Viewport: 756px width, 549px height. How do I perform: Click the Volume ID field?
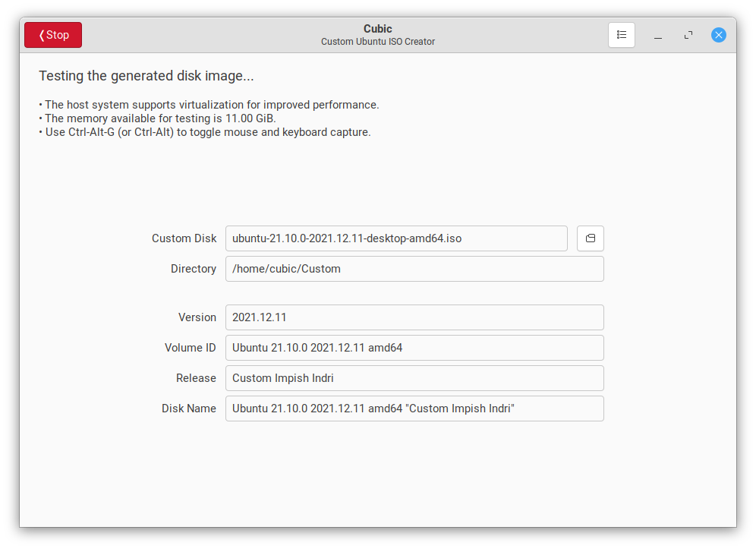[x=414, y=347]
